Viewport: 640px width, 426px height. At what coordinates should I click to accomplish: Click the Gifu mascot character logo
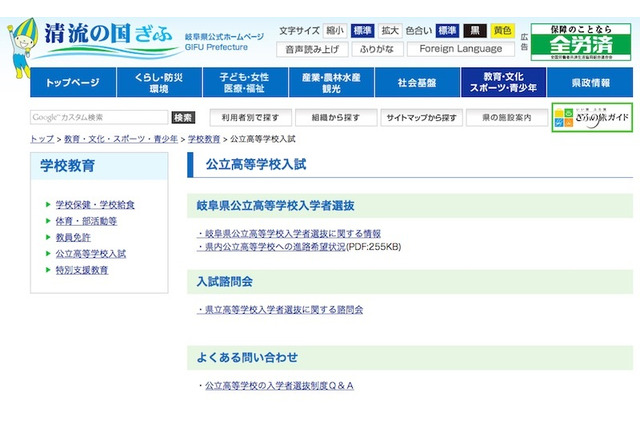22,48
